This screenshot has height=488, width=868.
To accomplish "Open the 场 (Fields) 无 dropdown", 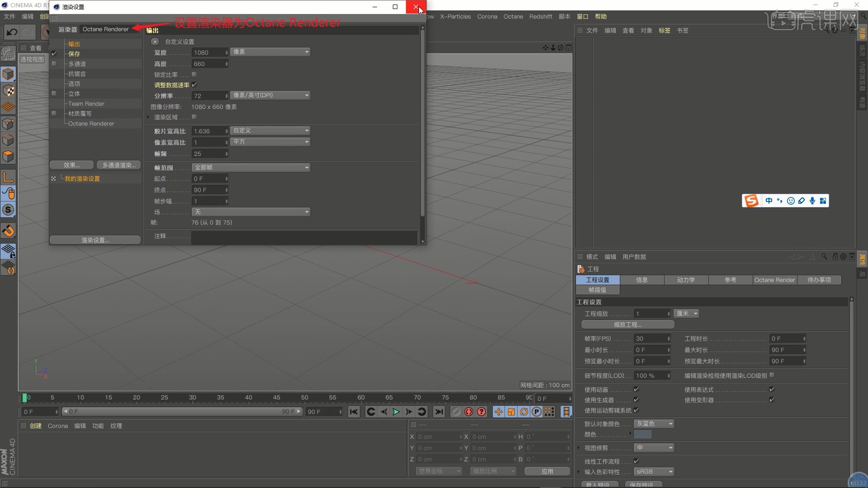I will pyautogui.click(x=251, y=212).
